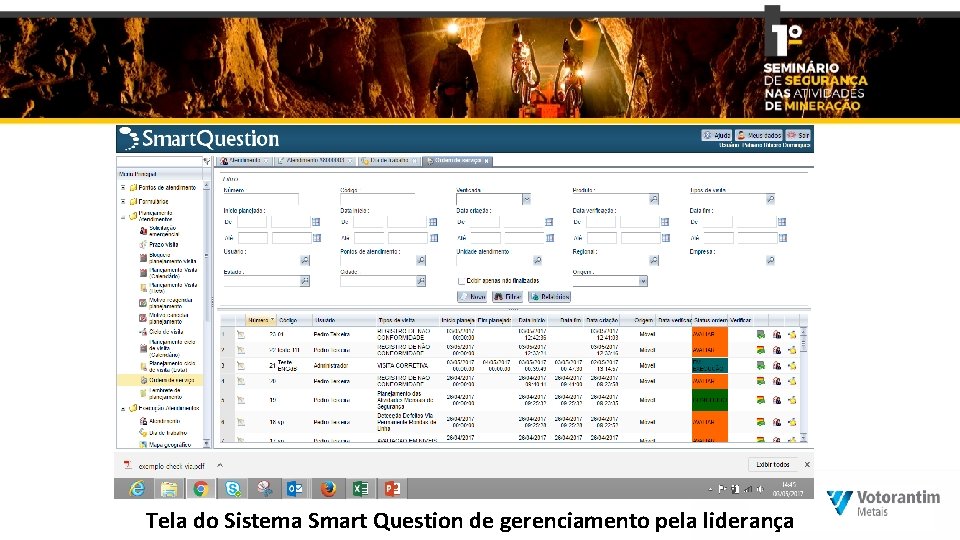The width and height of the screenshot is (960, 540).
Task: Click the Unidade atendimento lookup icon
Action: [537, 260]
